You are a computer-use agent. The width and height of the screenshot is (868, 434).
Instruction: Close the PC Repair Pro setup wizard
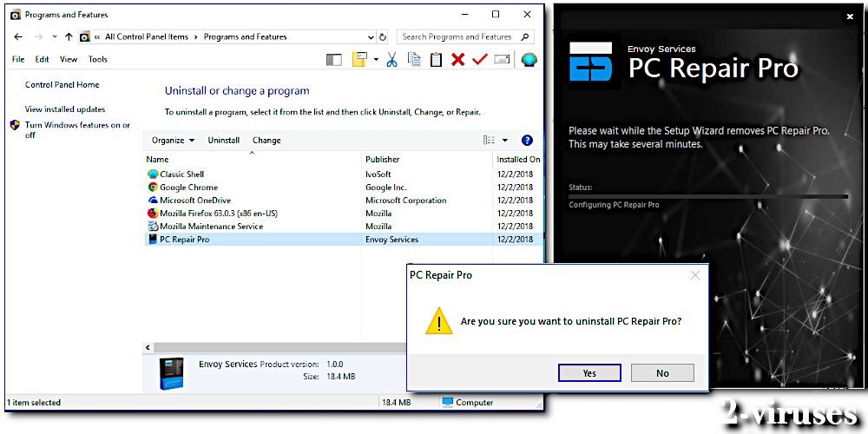(851, 17)
